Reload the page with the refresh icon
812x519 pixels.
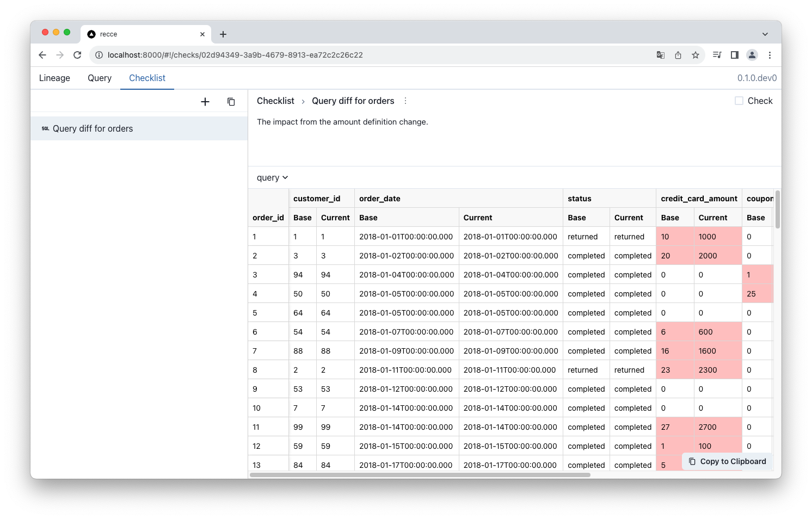click(77, 55)
